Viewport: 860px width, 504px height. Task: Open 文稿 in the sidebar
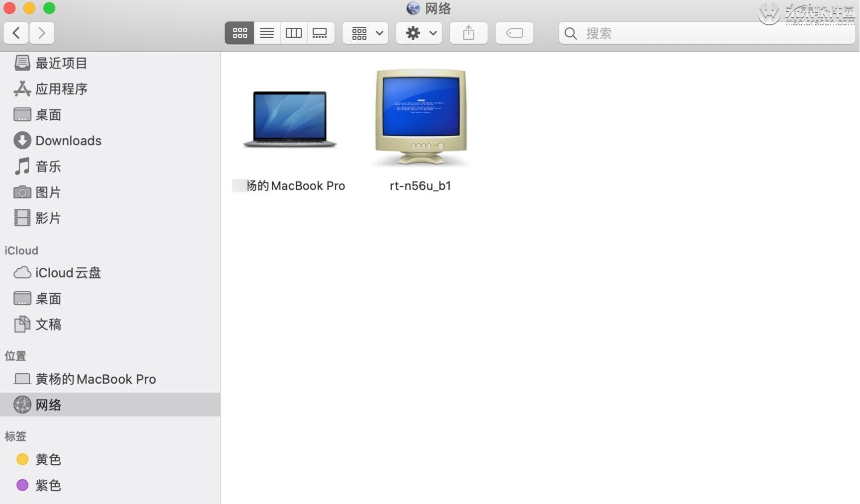(x=110, y=325)
